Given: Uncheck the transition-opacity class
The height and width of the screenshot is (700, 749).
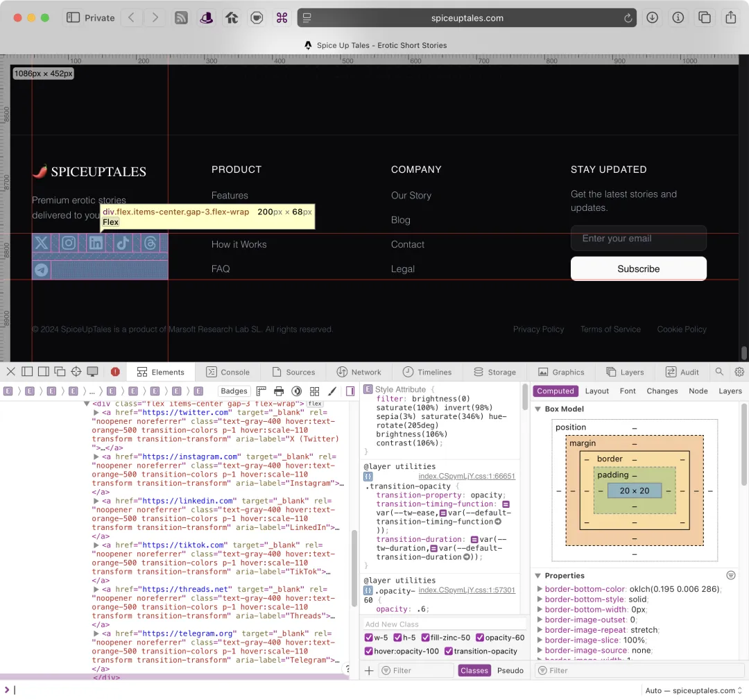Looking at the screenshot, I should pos(449,651).
